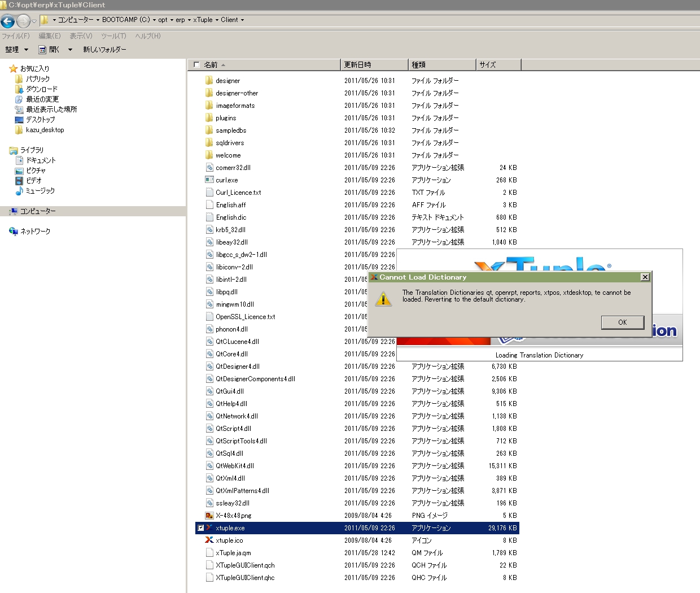Click the Forward navigation arrow button
The width and height of the screenshot is (700, 593).
click(23, 21)
